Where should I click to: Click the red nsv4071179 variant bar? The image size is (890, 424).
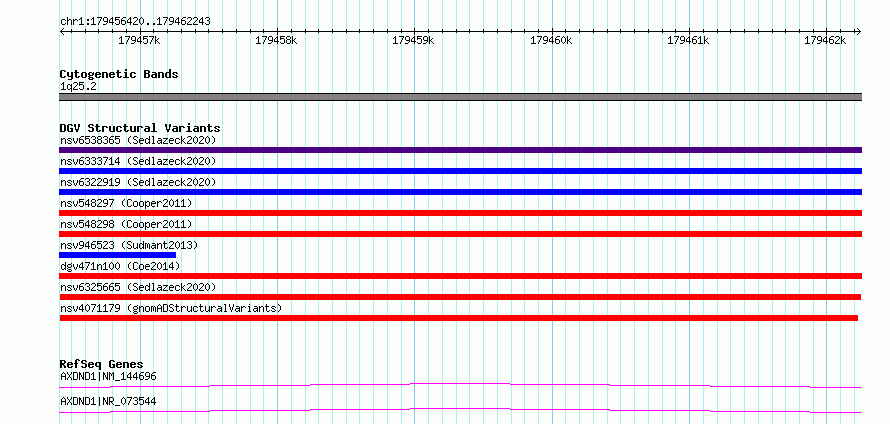click(x=459, y=318)
